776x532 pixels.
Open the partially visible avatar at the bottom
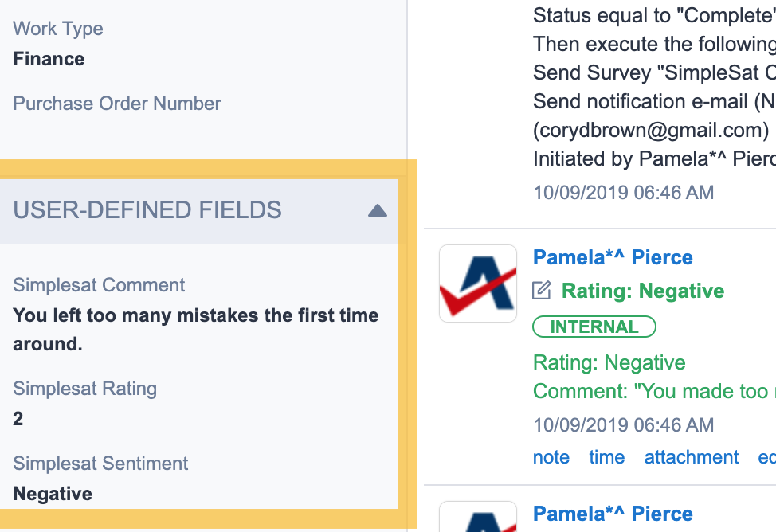point(478,517)
